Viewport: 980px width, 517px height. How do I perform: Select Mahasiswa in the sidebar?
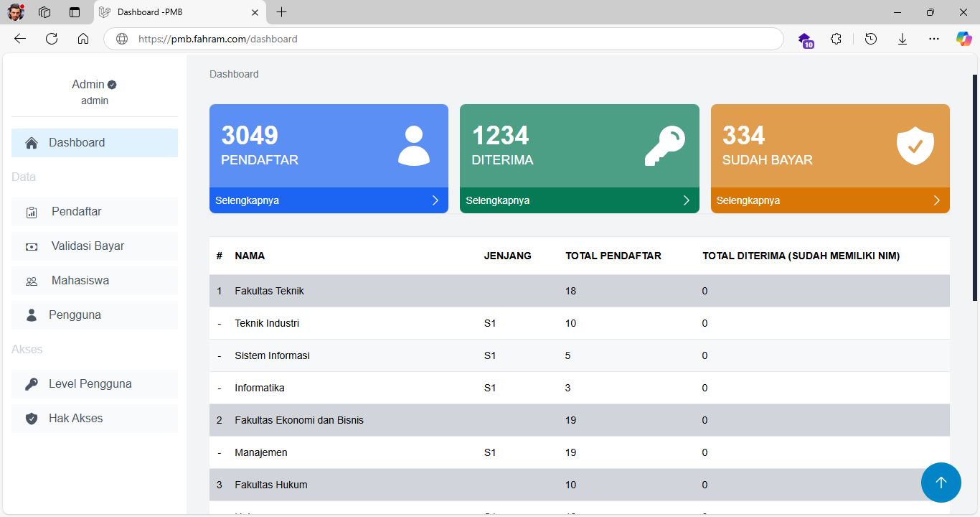[x=80, y=281]
